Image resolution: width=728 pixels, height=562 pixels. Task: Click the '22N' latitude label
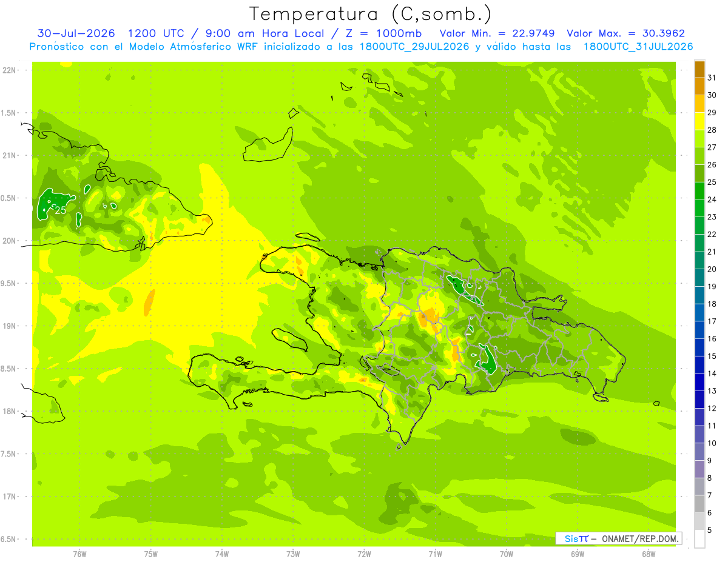click(10, 70)
